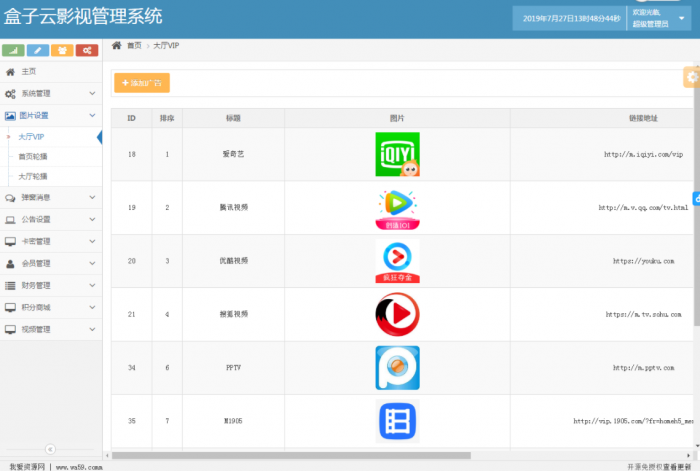Click the 首页 breadcrumb link
This screenshot has height=471, width=700.
[134, 46]
